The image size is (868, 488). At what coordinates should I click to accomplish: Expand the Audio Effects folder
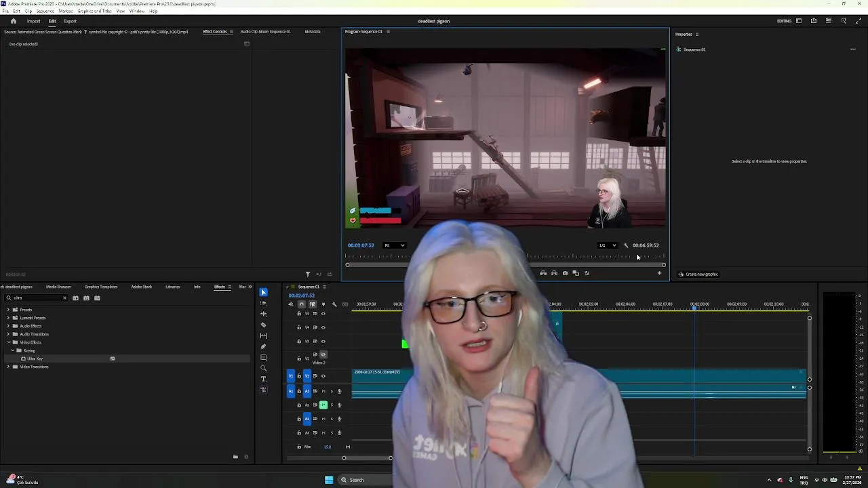pyautogui.click(x=8, y=326)
